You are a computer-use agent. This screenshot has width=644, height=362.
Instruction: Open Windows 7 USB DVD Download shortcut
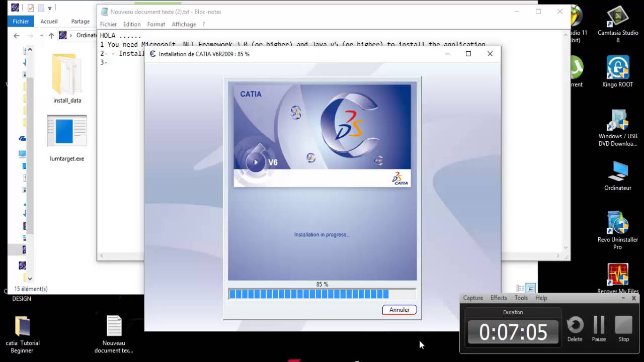coord(618,128)
